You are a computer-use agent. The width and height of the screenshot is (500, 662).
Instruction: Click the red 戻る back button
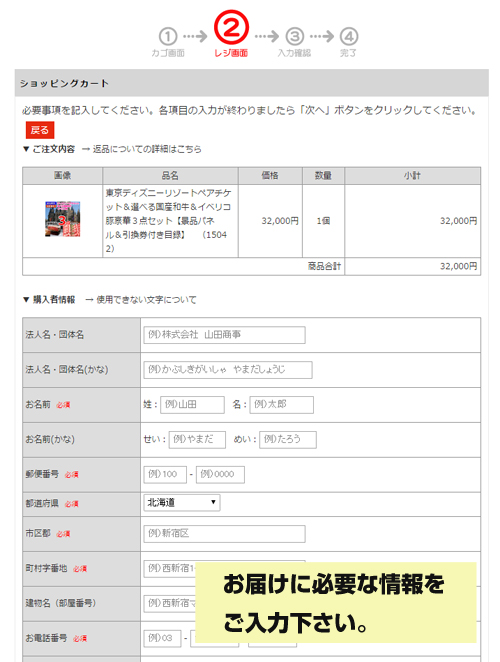tap(40, 130)
